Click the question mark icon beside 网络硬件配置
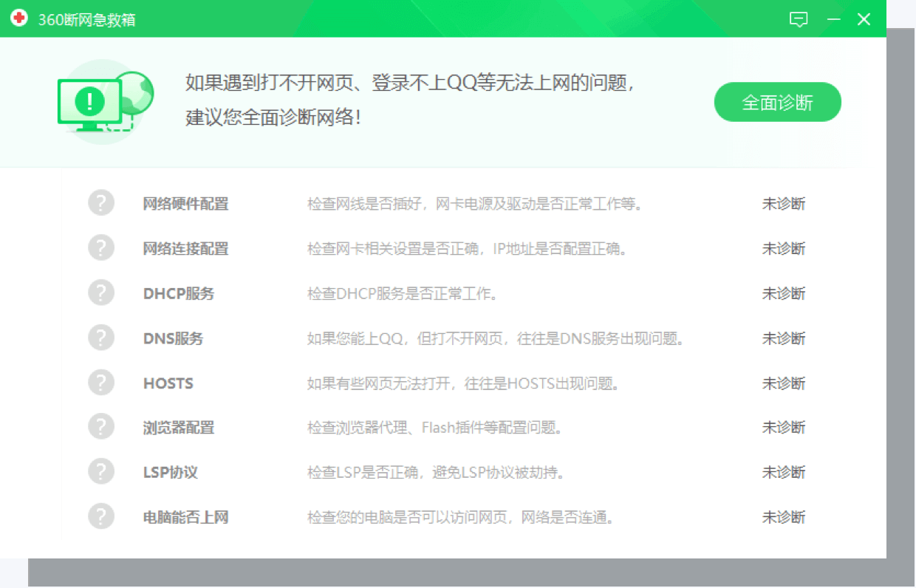 pyautogui.click(x=101, y=203)
